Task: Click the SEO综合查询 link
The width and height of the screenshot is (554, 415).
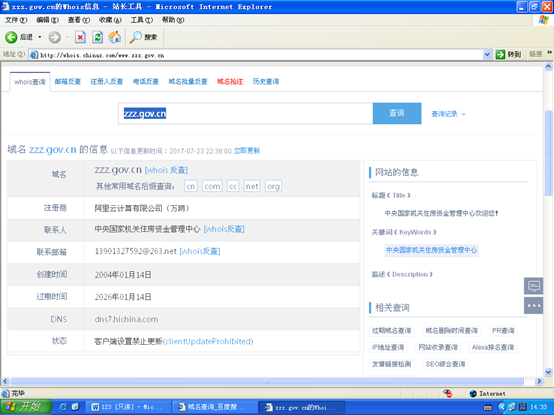Action: click(x=445, y=364)
